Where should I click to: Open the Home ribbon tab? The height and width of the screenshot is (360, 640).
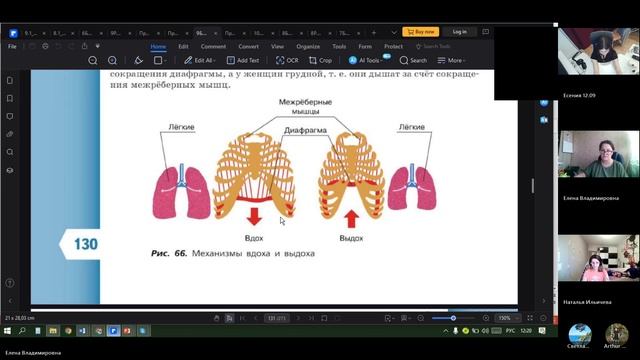point(158,47)
